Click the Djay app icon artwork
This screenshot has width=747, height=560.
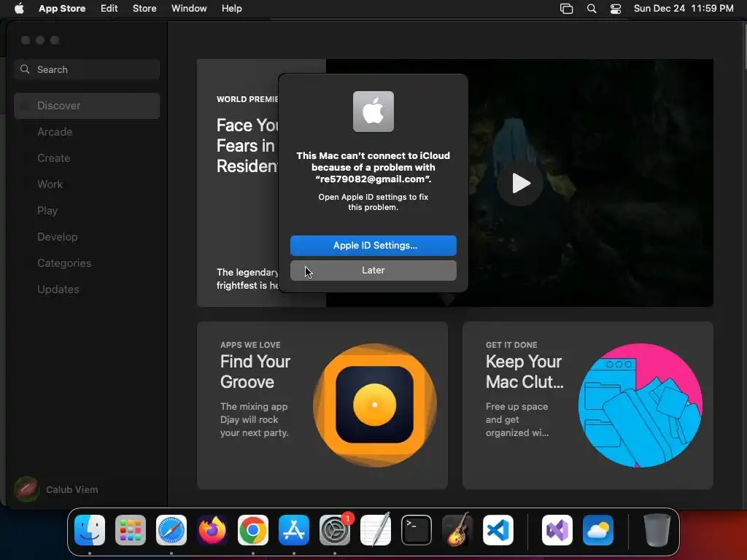coord(374,405)
